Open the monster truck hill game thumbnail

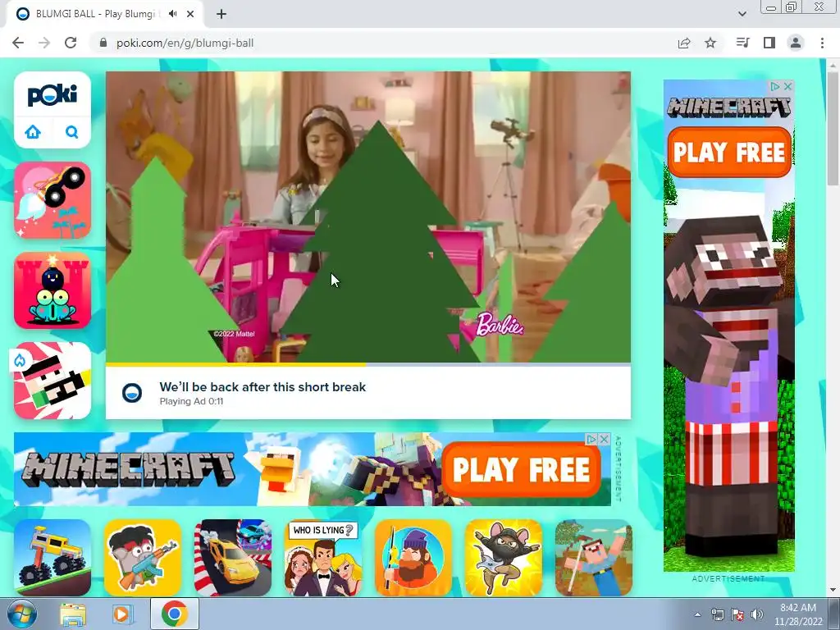tap(52, 557)
